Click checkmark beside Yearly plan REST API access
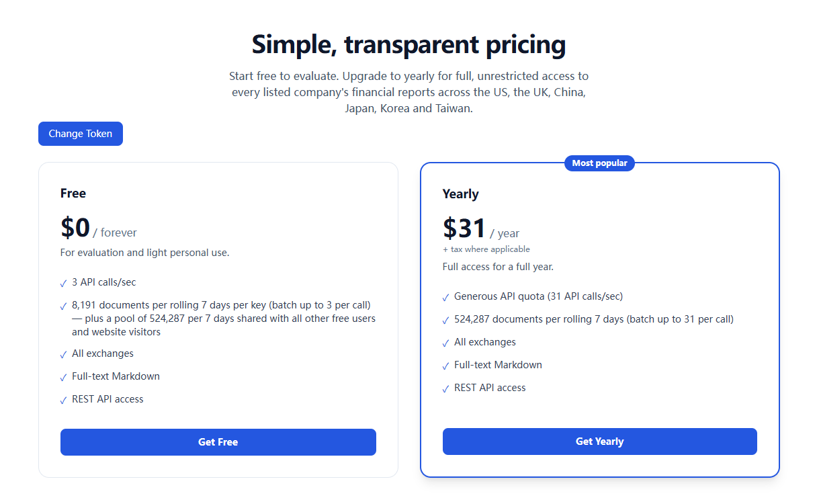Image resolution: width=817 pixels, height=504 pixels. point(445,389)
